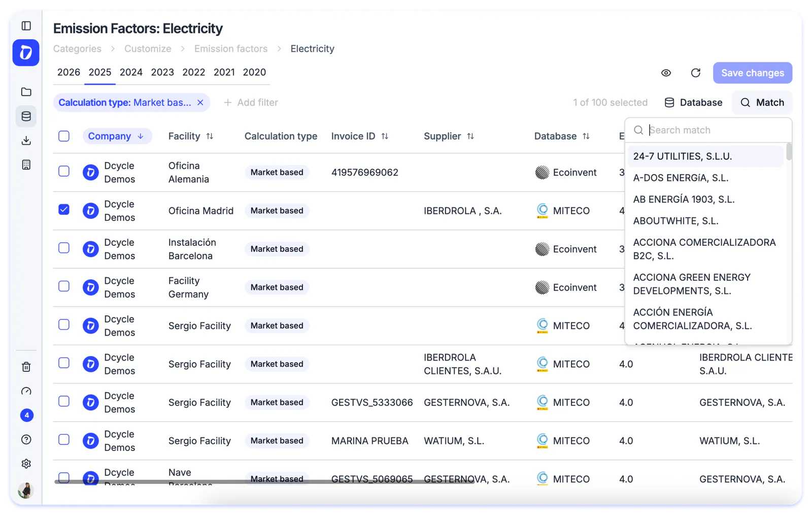Click the horizontal table scrollbar
Viewport: 812px width, 515px height.
[264, 481]
